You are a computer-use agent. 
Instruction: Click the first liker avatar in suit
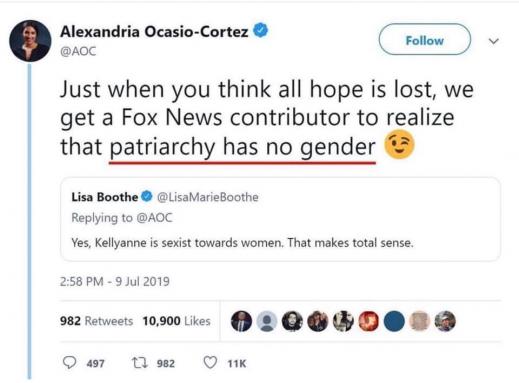click(241, 321)
